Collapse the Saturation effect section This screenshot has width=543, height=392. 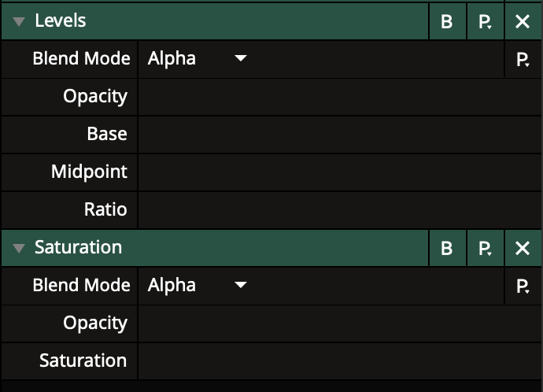[x=20, y=249]
